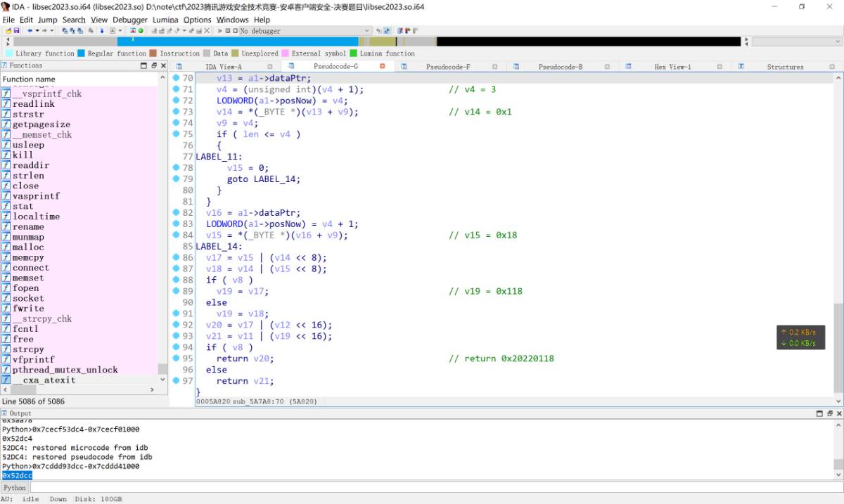Jump forward with the blue right arrow
This screenshot has width=844, height=504.
(46, 31)
